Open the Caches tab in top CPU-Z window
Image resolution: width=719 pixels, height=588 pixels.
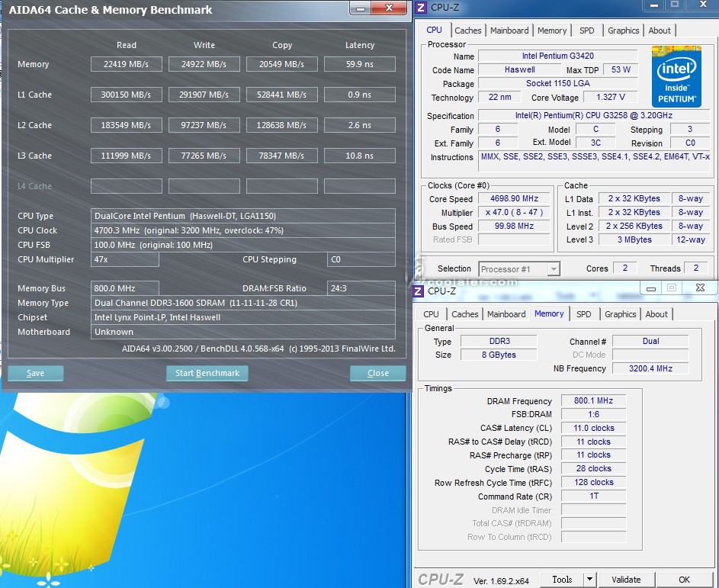467,31
